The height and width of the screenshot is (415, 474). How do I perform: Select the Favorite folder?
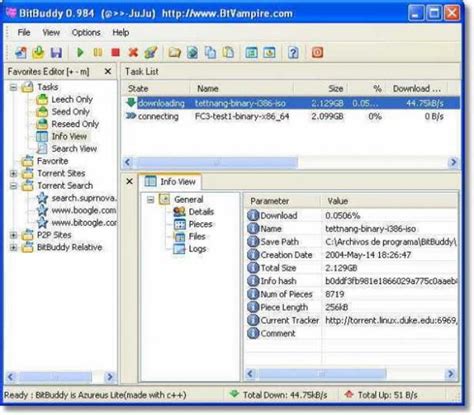click(x=52, y=161)
